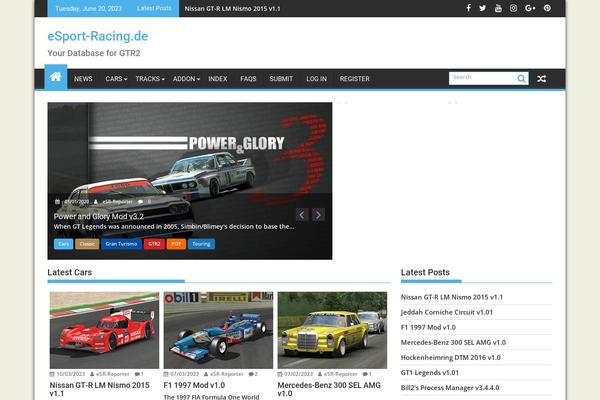Click the eSport-Racing.de site title
This screenshot has height=400, width=600.
98,36
